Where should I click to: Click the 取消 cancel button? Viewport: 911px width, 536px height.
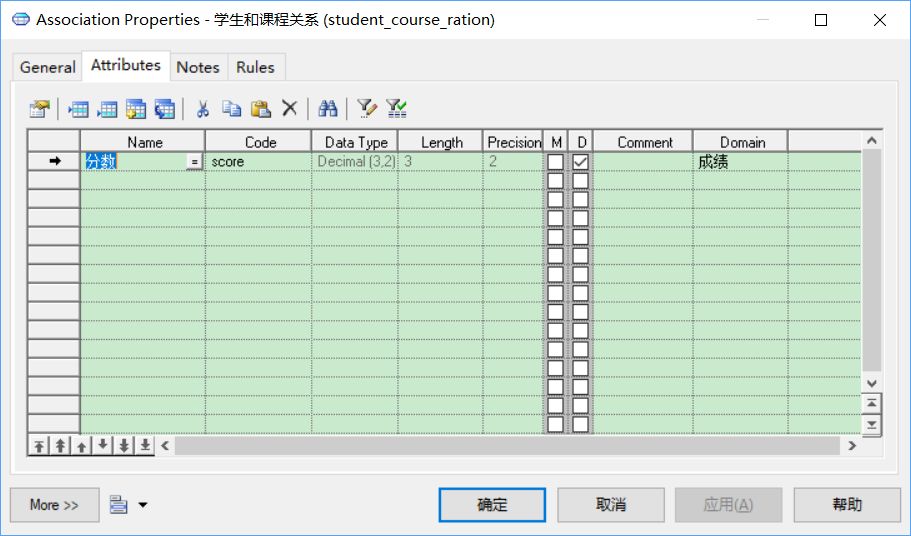(x=611, y=505)
